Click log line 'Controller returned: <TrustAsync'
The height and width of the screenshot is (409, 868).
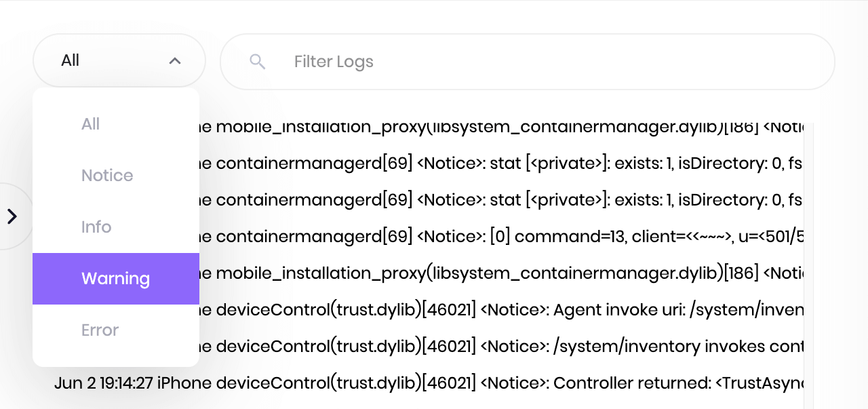(429, 383)
